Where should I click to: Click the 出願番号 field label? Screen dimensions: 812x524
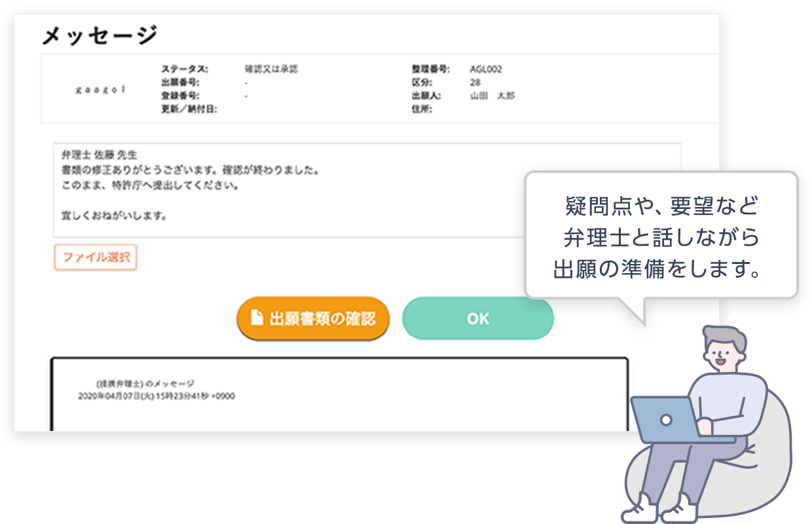[x=180, y=83]
